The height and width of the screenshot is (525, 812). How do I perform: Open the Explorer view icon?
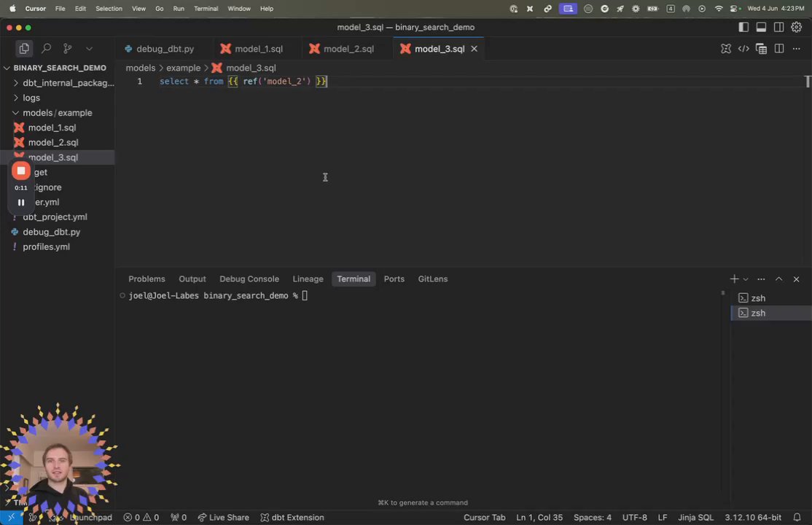(x=24, y=48)
